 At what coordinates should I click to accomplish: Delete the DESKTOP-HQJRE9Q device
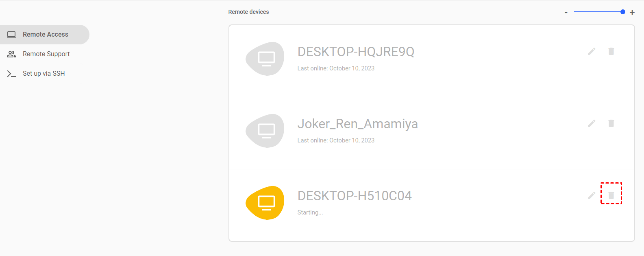click(x=611, y=51)
